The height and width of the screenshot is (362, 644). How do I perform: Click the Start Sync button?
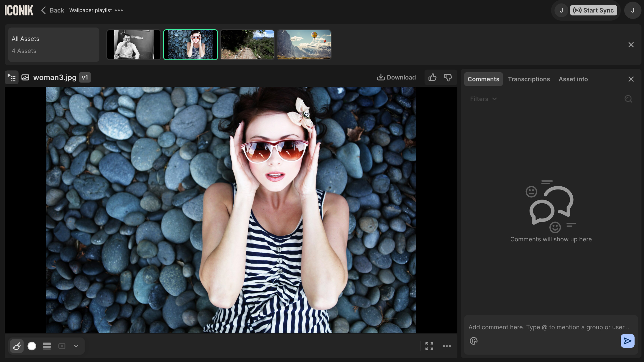pyautogui.click(x=593, y=10)
